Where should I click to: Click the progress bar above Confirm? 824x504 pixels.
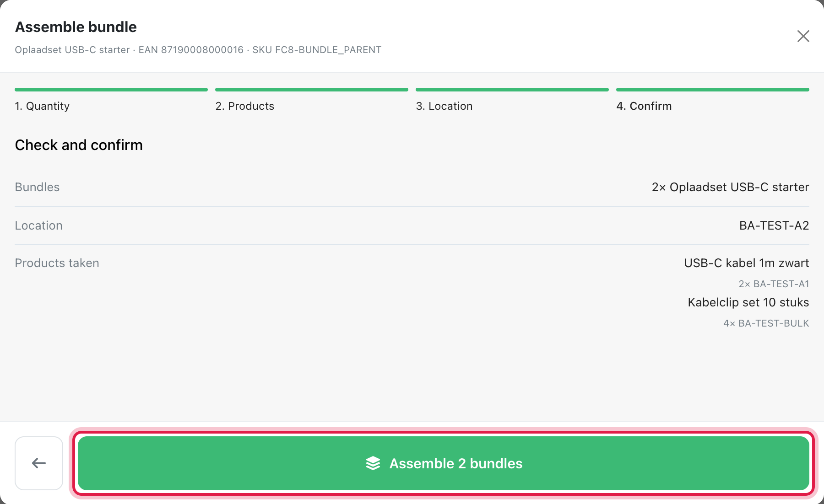(x=713, y=90)
